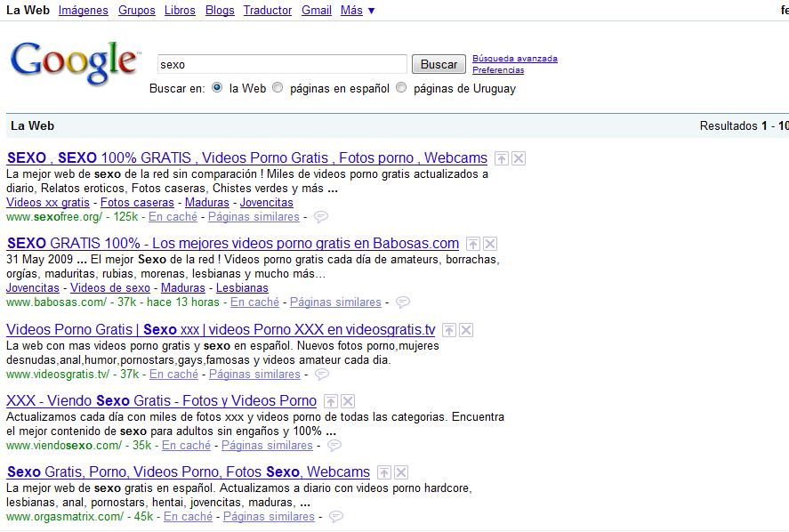Expand the Más dropdown menu
The width and height of the screenshot is (789, 532).
[x=358, y=10]
